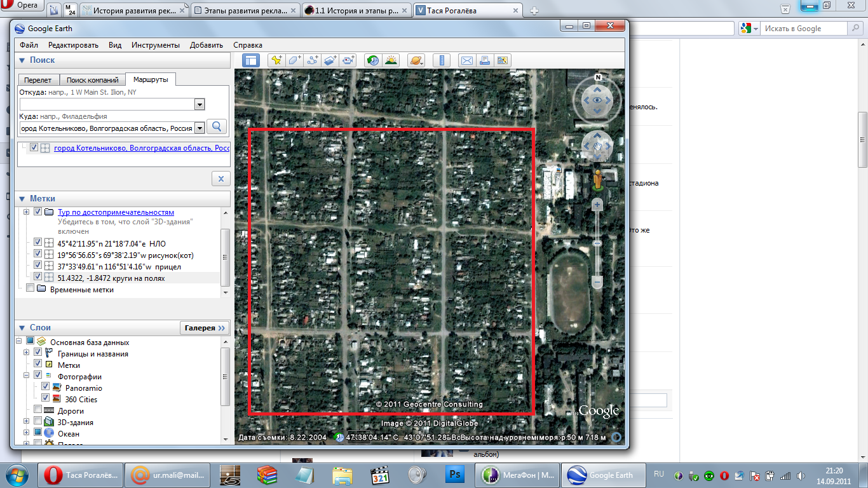Click the Print icon in toolbar
The height and width of the screenshot is (488, 868).
click(484, 60)
